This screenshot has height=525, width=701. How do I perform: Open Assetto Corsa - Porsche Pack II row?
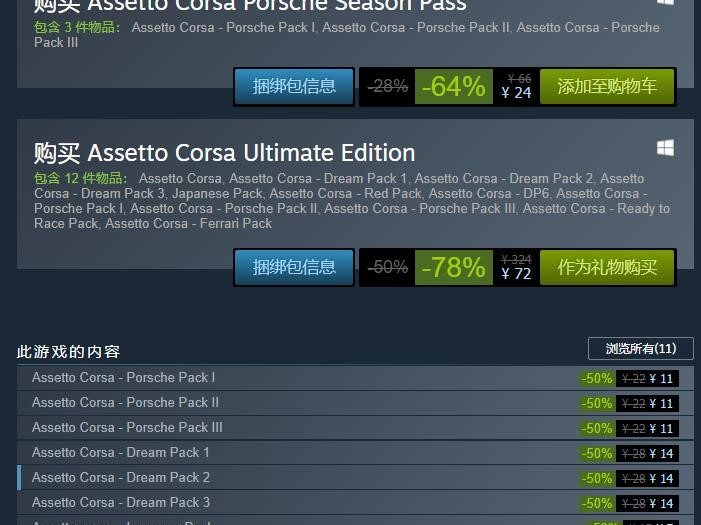[355, 403]
